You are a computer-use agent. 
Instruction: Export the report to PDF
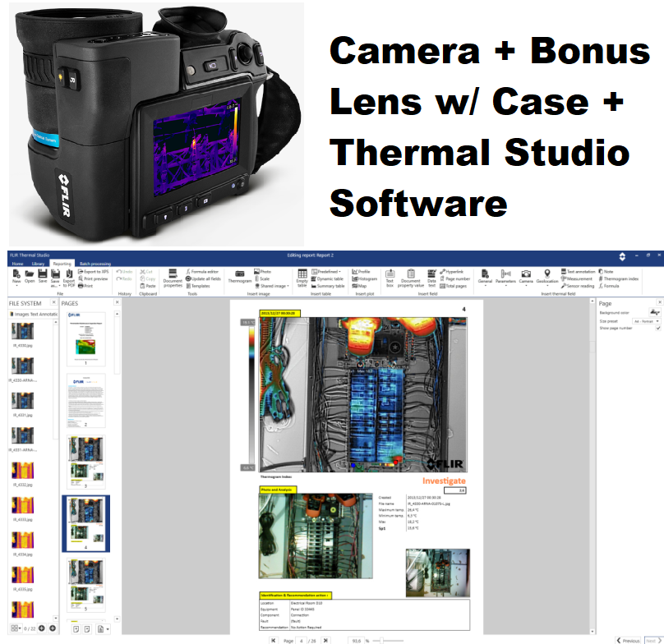coord(69,278)
